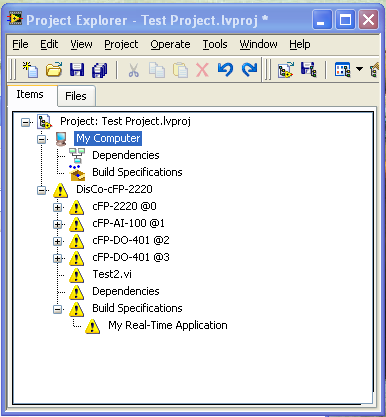Click the red Delete X icon
The image size is (386, 417).
tap(202, 70)
